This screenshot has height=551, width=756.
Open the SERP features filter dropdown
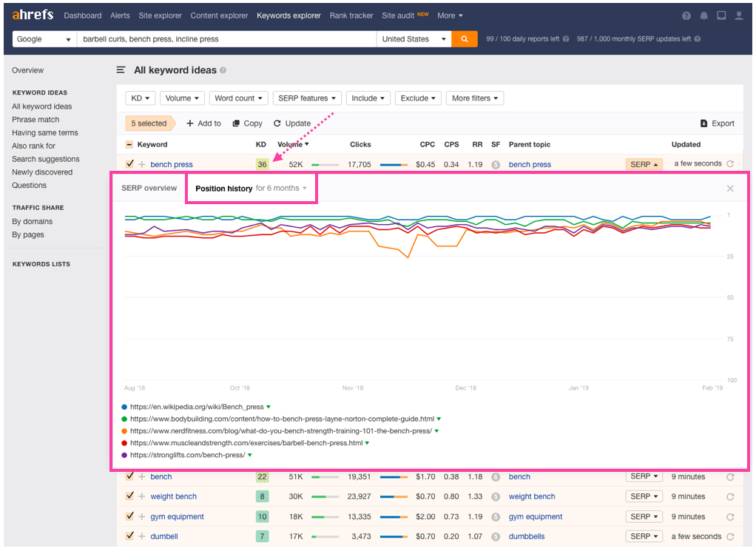click(307, 98)
